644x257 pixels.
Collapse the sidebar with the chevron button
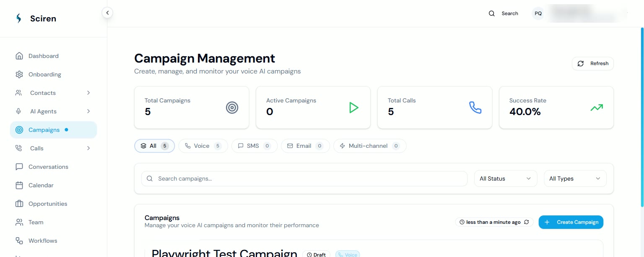(x=107, y=13)
